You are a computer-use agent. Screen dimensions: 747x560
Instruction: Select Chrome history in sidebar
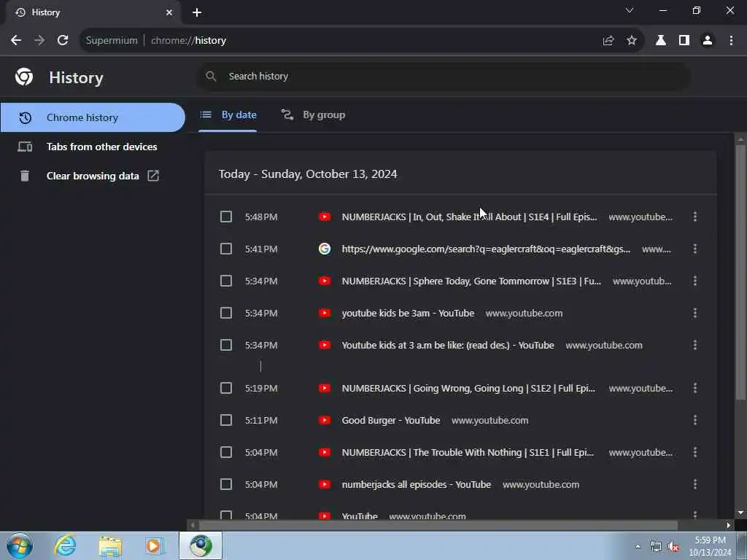click(93, 117)
